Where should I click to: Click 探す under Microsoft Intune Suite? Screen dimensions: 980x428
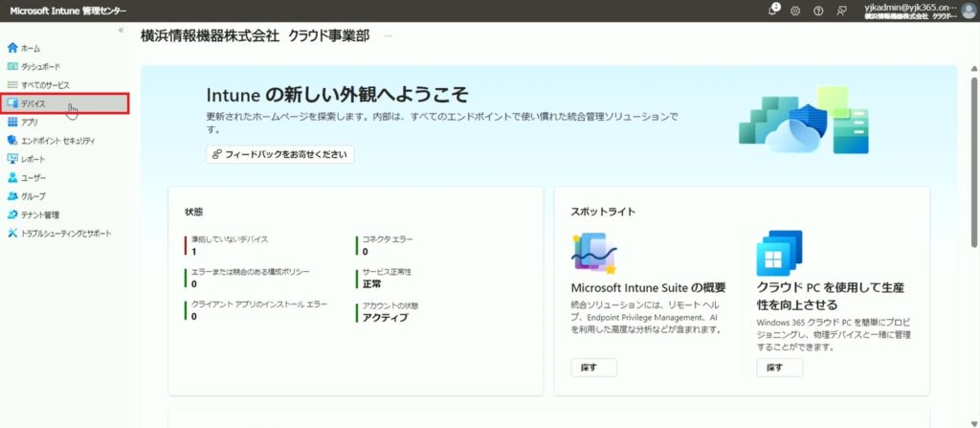coord(593,368)
